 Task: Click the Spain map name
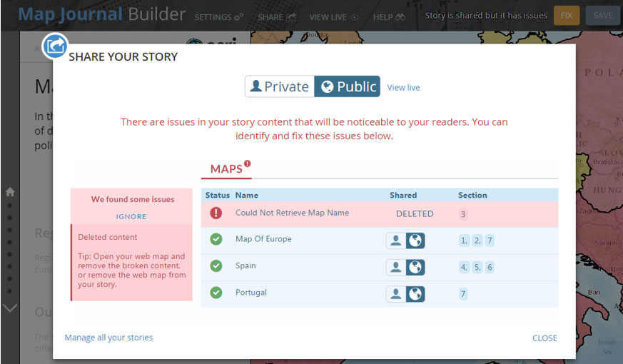click(245, 266)
